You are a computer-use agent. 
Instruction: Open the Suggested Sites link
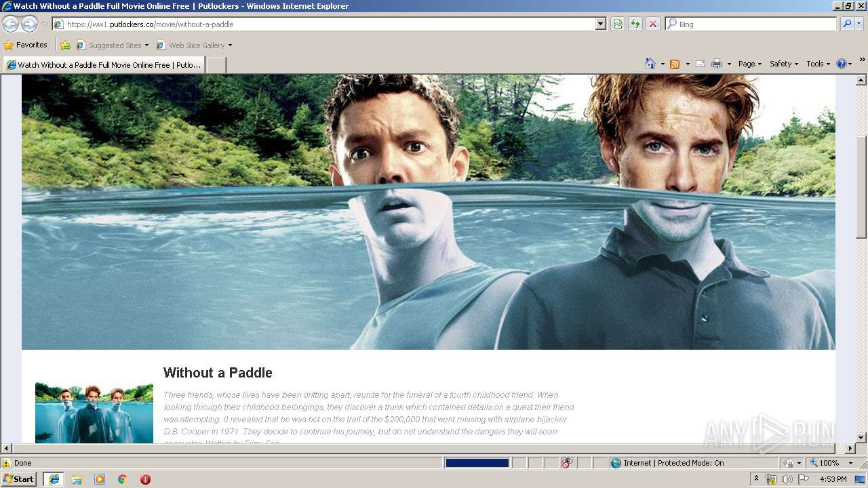click(x=112, y=45)
